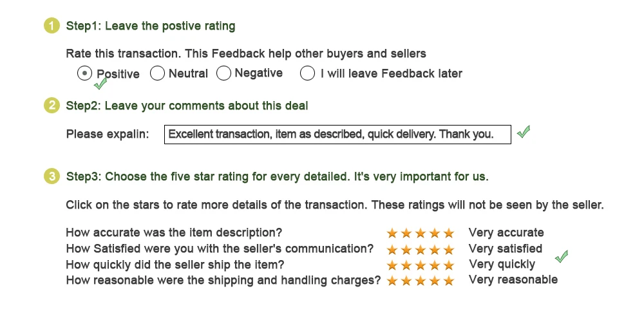Rate shipping speed with the fourth star

point(435,265)
